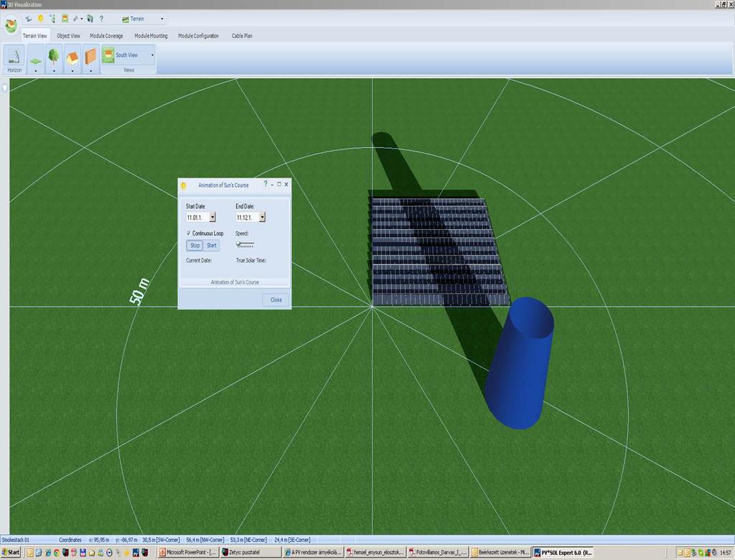Click the sun icon in the Animation dialog title bar
The width and height of the screenshot is (735, 560).
pos(183,185)
